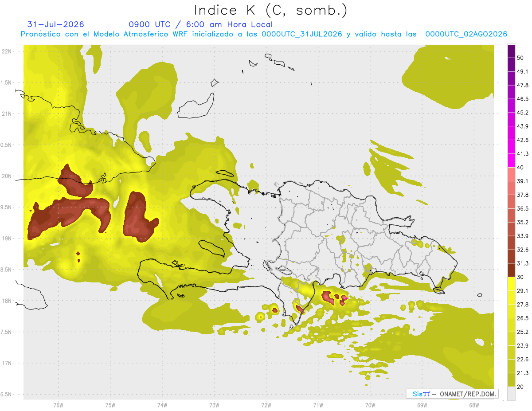Click the "73W" longitude label
532x411 pixels.
click(214, 405)
